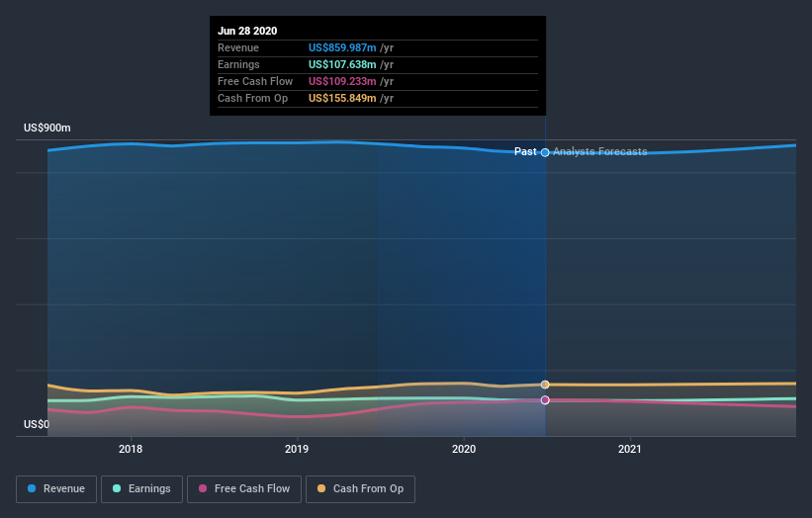Click the US$155.849m cash from op value
The width and height of the screenshot is (812, 518).
coord(342,98)
